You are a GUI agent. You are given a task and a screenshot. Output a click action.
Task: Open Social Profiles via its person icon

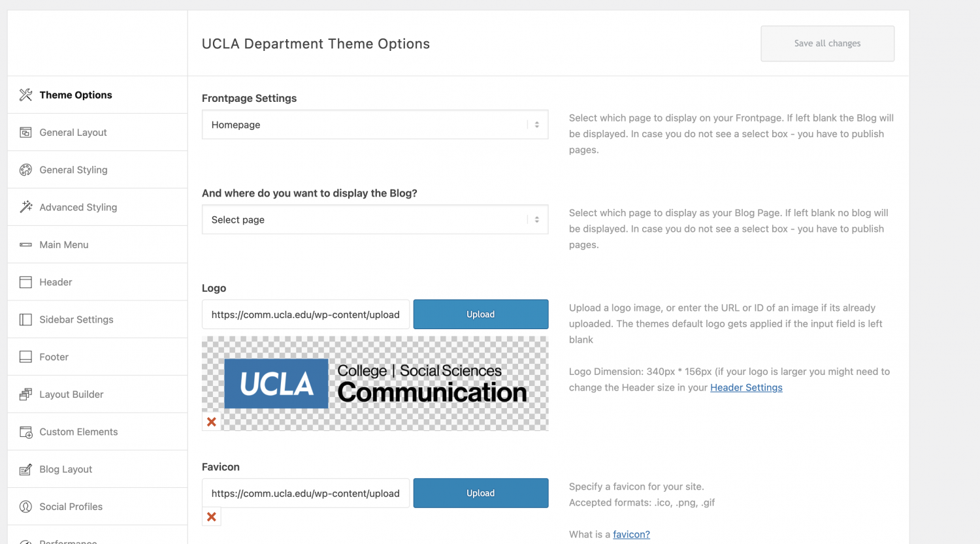point(25,506)
